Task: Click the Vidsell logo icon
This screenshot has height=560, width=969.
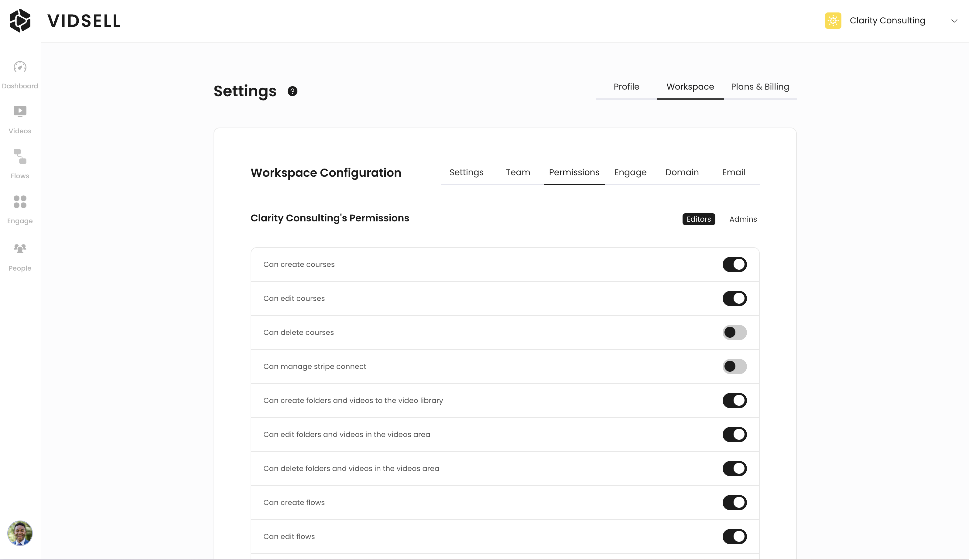Action: pyautogui.click(x=20, y=21)
